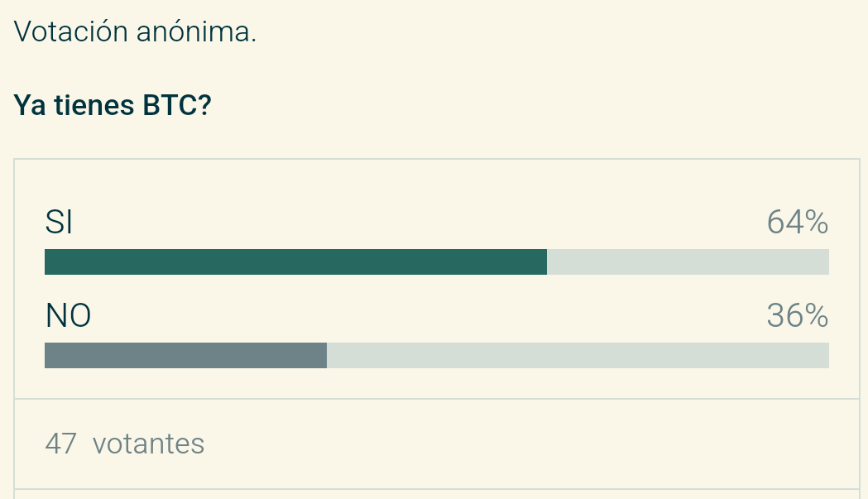Click the gray NO progress fill
Viewport: 868px width, 499px height.
coord(185,356)
